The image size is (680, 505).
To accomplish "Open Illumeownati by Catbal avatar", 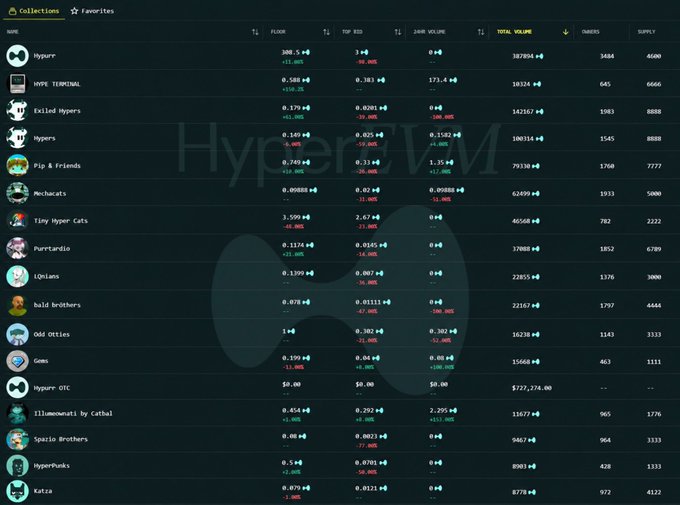I will click(x=17, y=413).
